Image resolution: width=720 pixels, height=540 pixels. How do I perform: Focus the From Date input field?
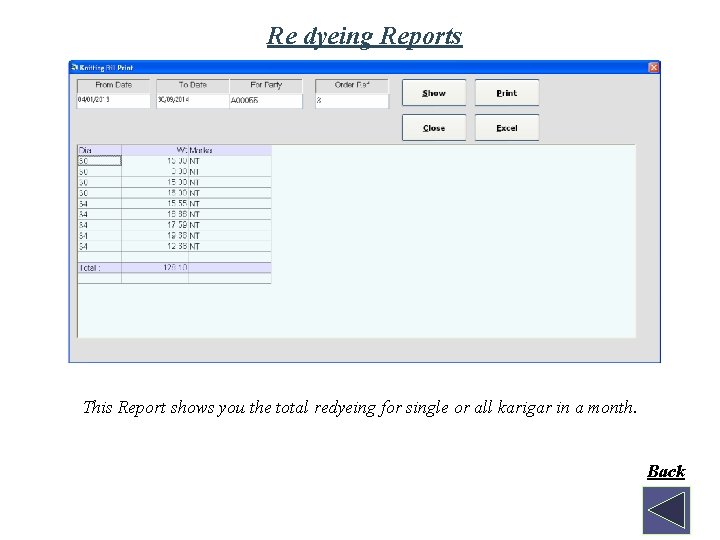113,101
